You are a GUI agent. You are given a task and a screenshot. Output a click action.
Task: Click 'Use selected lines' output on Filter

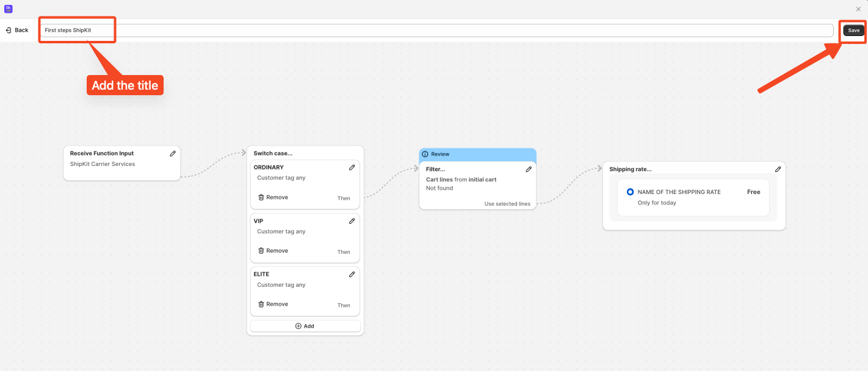pyautogui.click(x=507, y=204)
